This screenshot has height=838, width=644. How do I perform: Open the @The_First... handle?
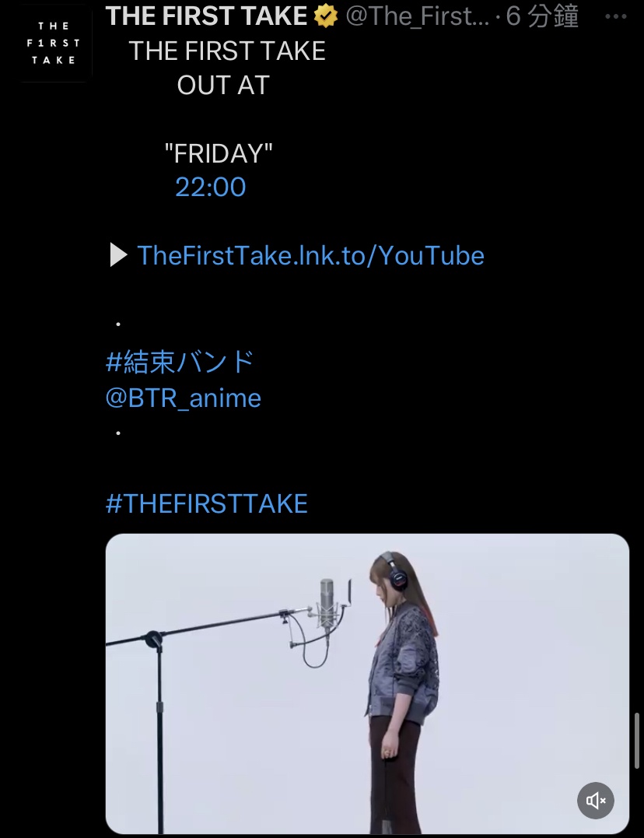coord(417,16)
